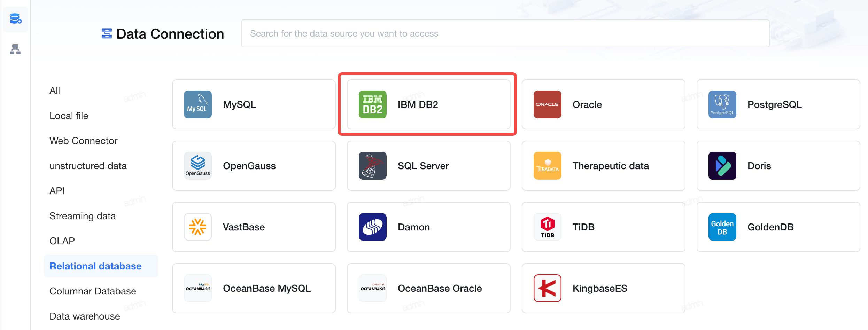Select the red Oracle logo icon
Image resolution: width=868 pixels, height=330 pixels.
[548, 104]
